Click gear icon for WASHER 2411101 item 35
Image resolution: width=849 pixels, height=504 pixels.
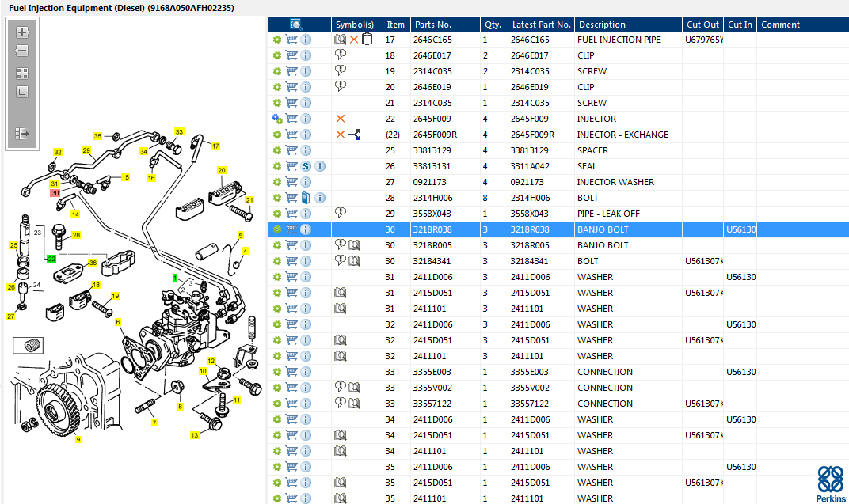277,498
